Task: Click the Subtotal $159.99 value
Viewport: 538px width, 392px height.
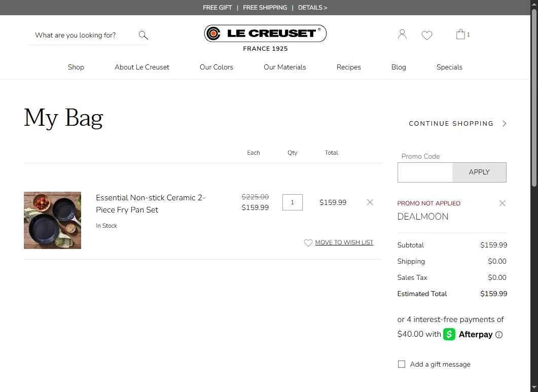Action: point(494,245)
